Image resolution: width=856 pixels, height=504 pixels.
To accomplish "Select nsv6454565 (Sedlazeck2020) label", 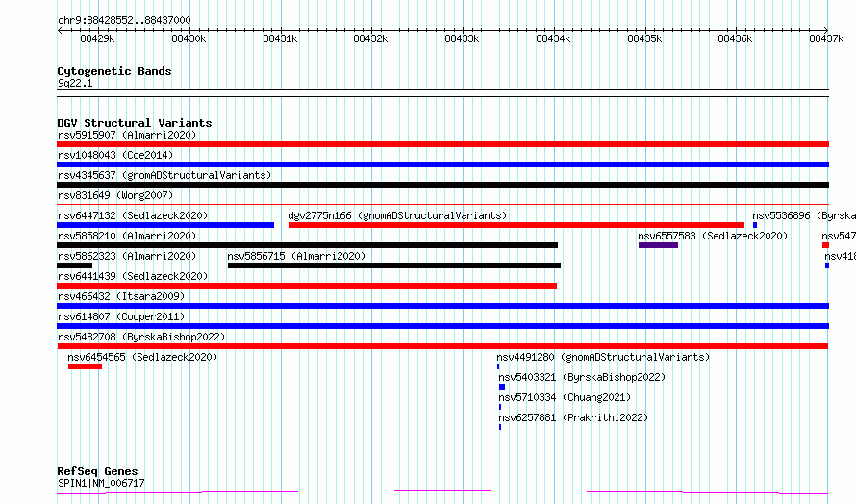I will [x=142, y=357].
